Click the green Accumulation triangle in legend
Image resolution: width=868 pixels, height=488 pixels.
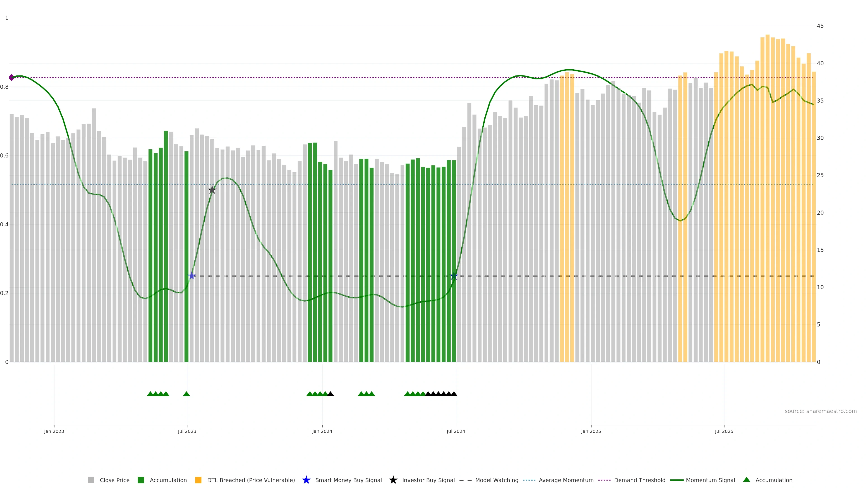point(746,480)
